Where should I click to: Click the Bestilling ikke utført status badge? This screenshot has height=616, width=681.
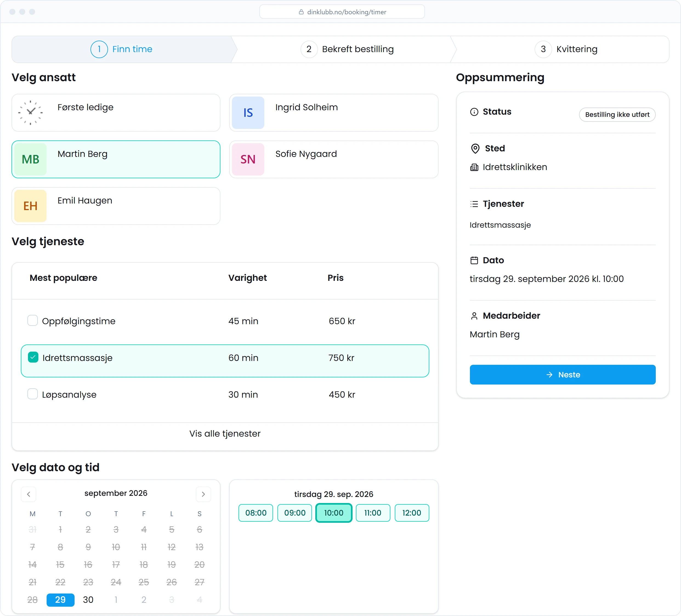tap(617, 115)
